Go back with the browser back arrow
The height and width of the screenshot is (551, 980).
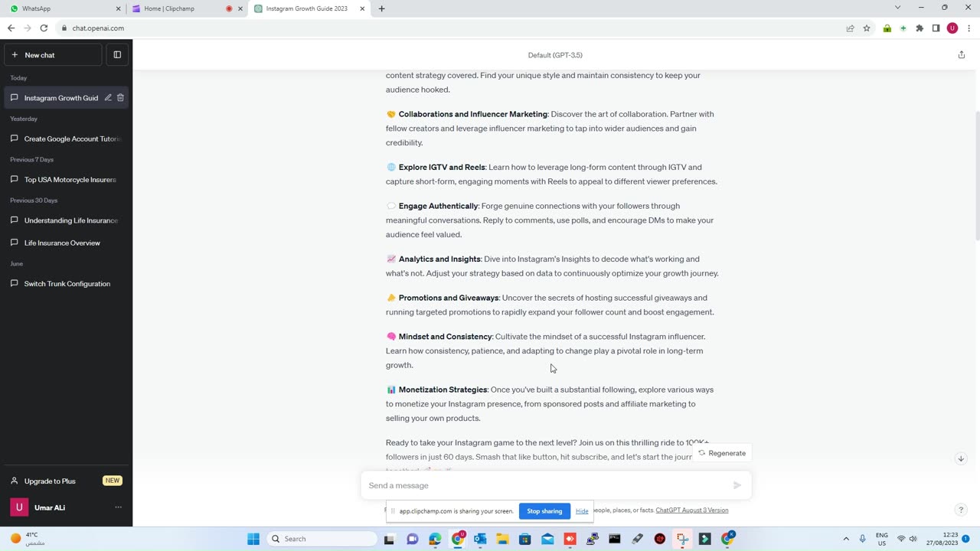[11, 28]
